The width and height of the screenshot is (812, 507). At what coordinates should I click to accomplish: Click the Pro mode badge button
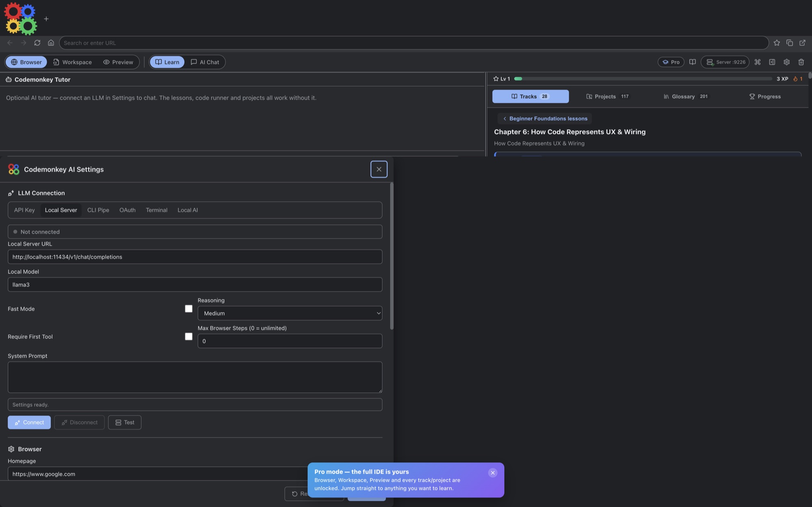point(671,62)
